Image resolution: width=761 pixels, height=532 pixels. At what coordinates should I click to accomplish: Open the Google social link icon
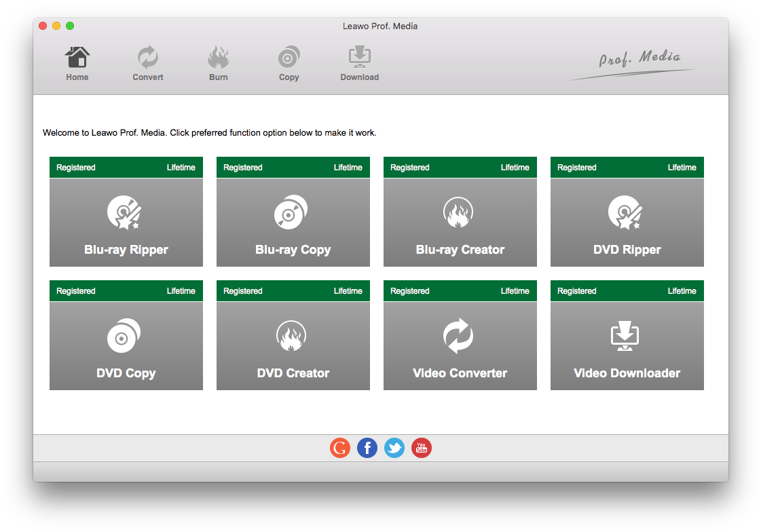(x=340, y=448)
